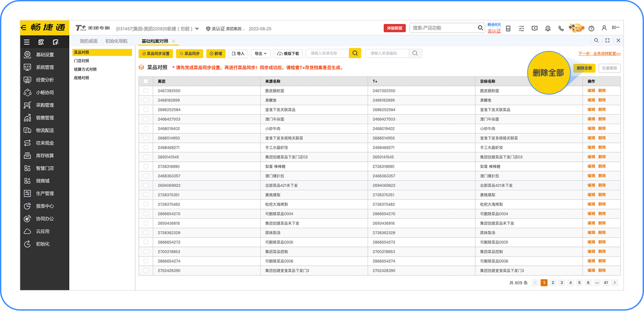Viewport: 644px width, 311px height.
Task: Click the fullscreen expand icon
Action: 607,41
